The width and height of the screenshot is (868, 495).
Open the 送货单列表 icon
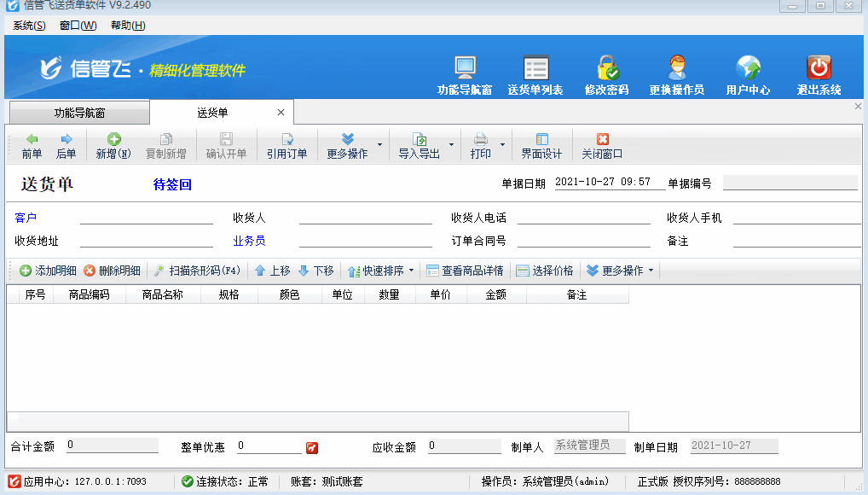[x=535, y=68]
